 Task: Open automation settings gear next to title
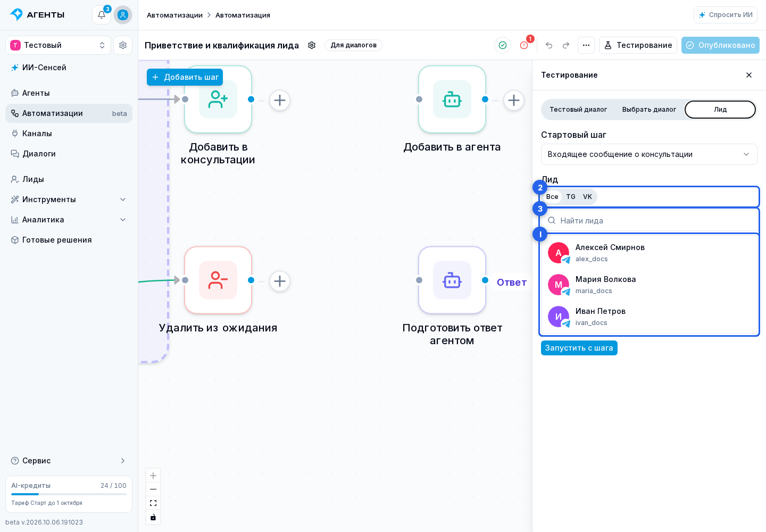point(312,45)
